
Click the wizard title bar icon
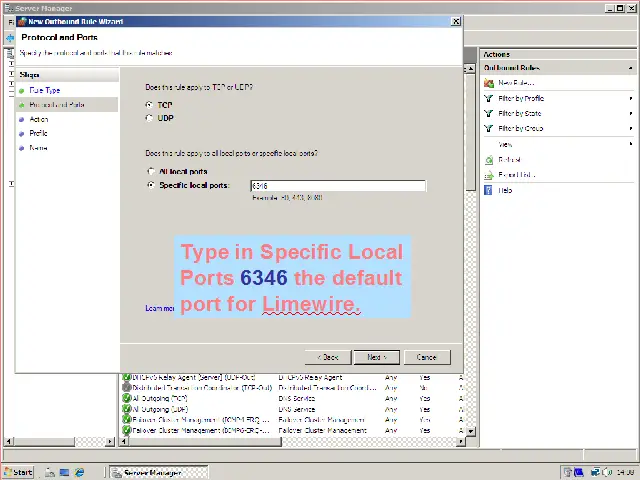point(22,21)
